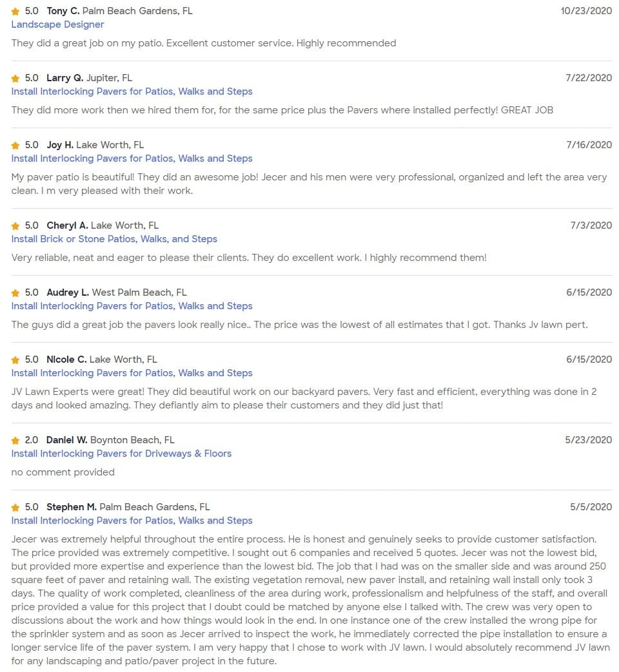Click Audrey L.'s Interlocking Pavers project link
The width and height of the screenshot is (619, 672).
132,306
